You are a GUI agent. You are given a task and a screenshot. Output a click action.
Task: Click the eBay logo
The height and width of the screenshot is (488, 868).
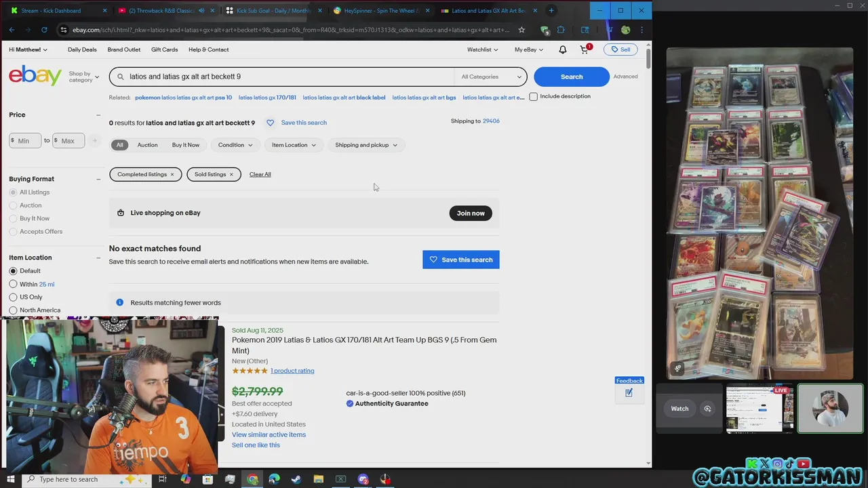(35, 76)
